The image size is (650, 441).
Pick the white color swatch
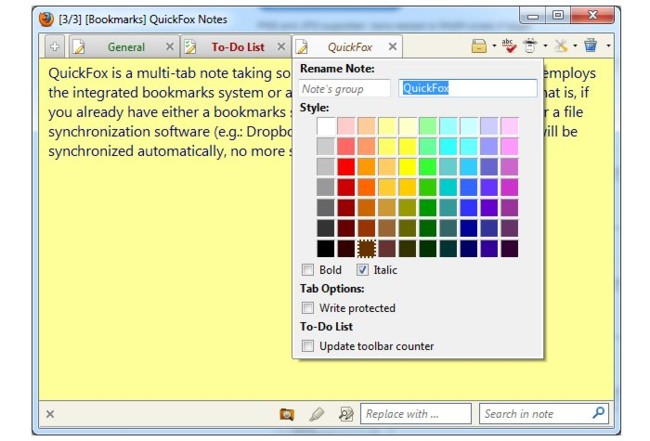pos(325,126)
